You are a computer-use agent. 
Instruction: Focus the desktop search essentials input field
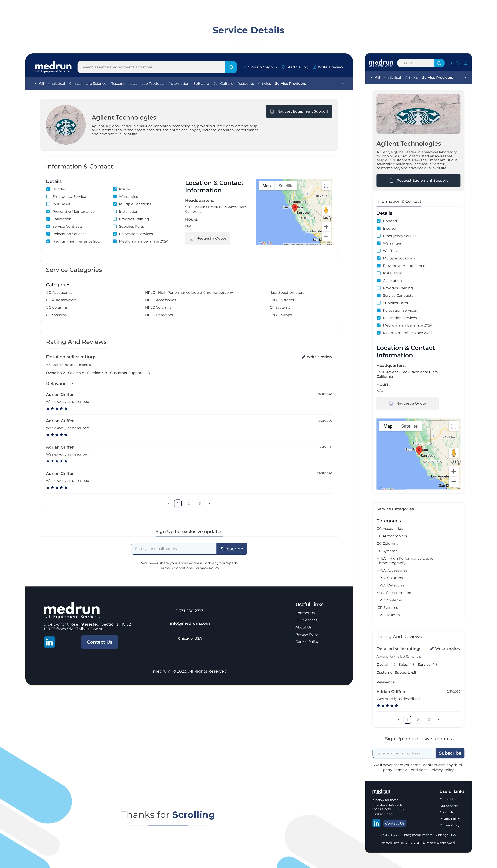tap(151, 67)
